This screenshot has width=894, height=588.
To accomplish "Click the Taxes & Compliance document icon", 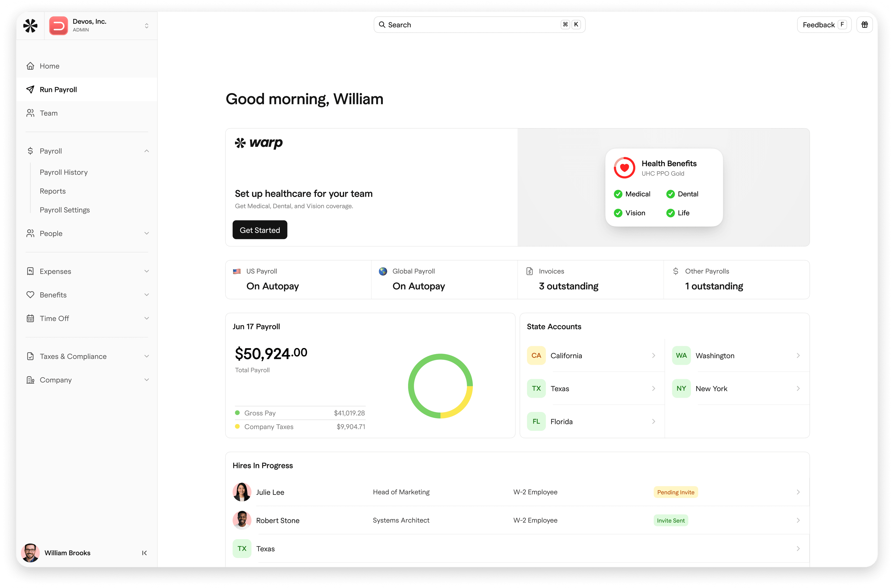I will pos(30,356).
